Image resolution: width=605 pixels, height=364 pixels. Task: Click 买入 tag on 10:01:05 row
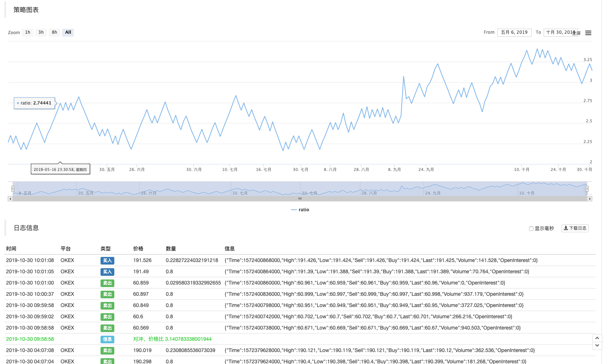[107, 272]
